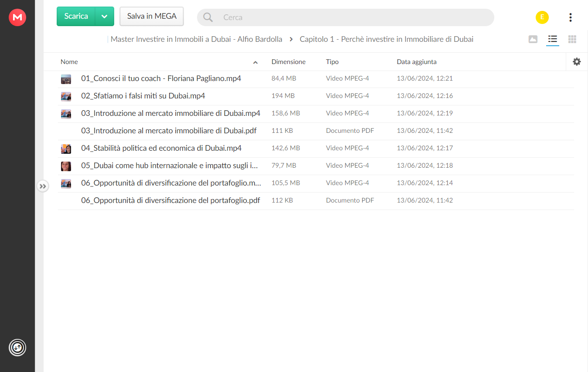
Task: Sort by Nome column arrow
Action: (255, 62)
